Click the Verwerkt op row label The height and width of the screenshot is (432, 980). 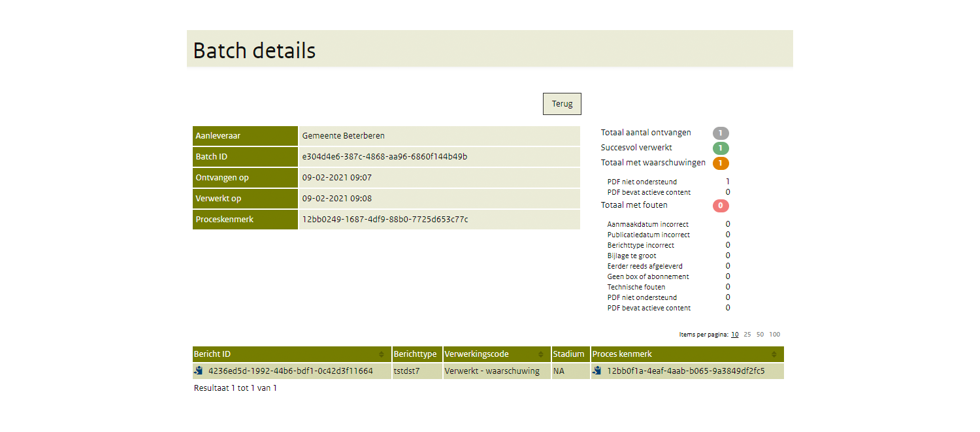245,199
